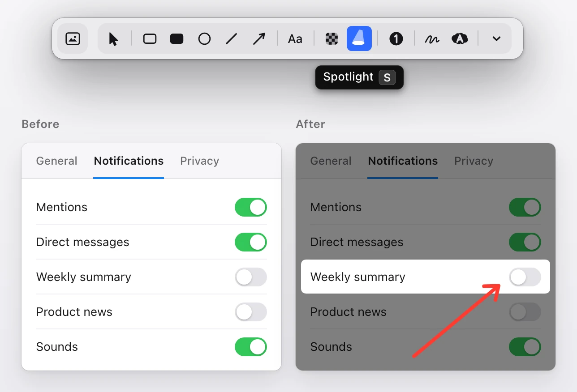The height and width of the screenshot is (392, 577).
Task: Toggle Mentions in After panel
Action: point(525,207)
